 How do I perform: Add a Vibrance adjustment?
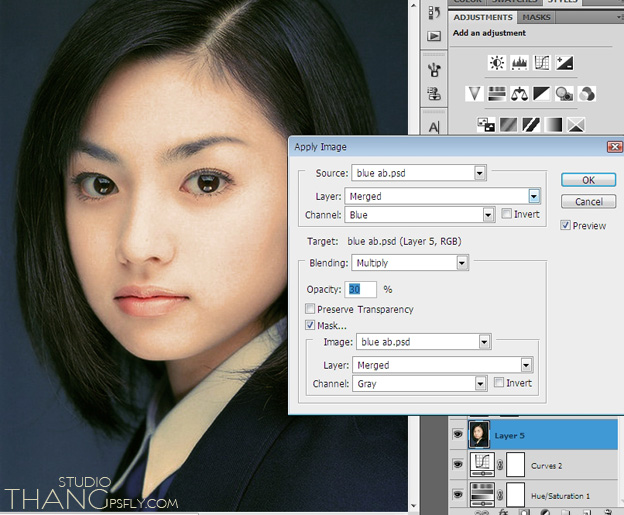[x=474, y=94]
